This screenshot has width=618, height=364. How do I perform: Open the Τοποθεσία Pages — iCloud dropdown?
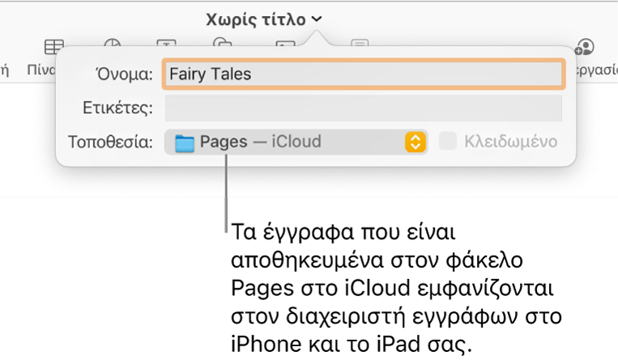(295, 142)
